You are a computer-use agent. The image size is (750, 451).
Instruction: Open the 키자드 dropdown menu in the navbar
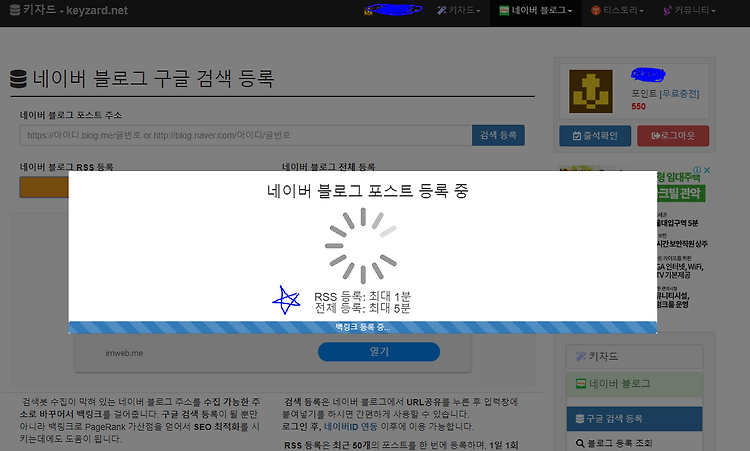459,10
